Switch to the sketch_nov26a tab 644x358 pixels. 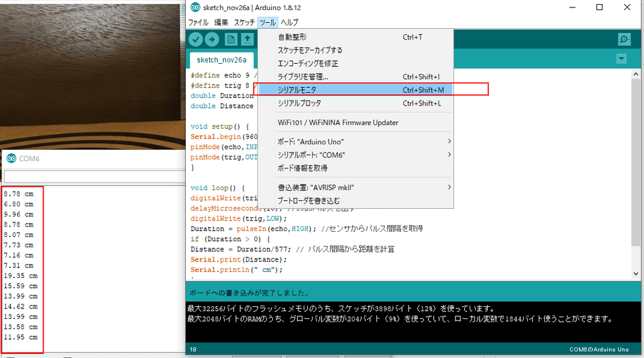coord(221,59)
